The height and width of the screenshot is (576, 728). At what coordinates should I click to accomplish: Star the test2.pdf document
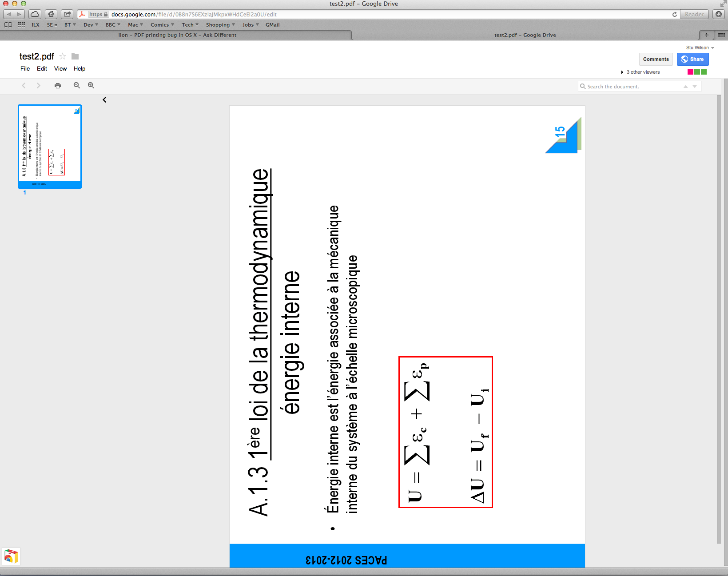63,56
